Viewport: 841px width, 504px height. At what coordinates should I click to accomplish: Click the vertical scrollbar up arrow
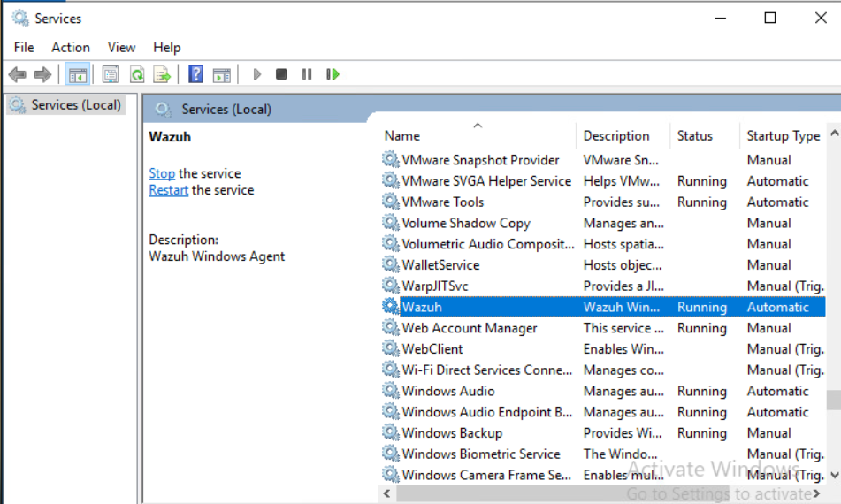[834, 132]
